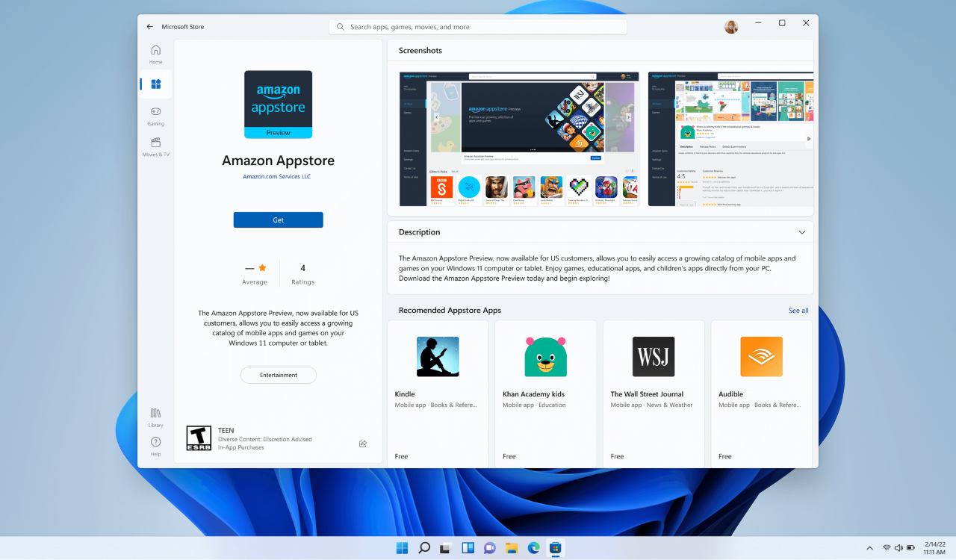The image size is (956, 560).
Task: Open your account profile picture
Action: (x=730, y=26)
